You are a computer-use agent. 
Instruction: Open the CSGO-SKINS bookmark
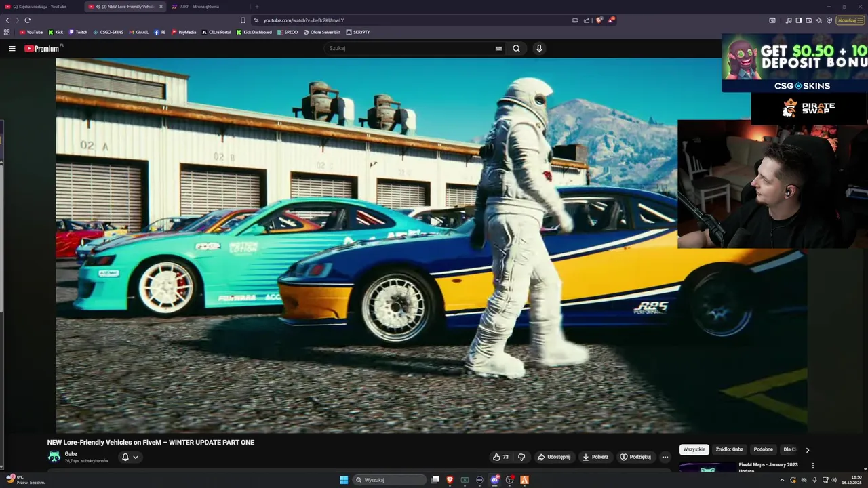coord(108,32)
